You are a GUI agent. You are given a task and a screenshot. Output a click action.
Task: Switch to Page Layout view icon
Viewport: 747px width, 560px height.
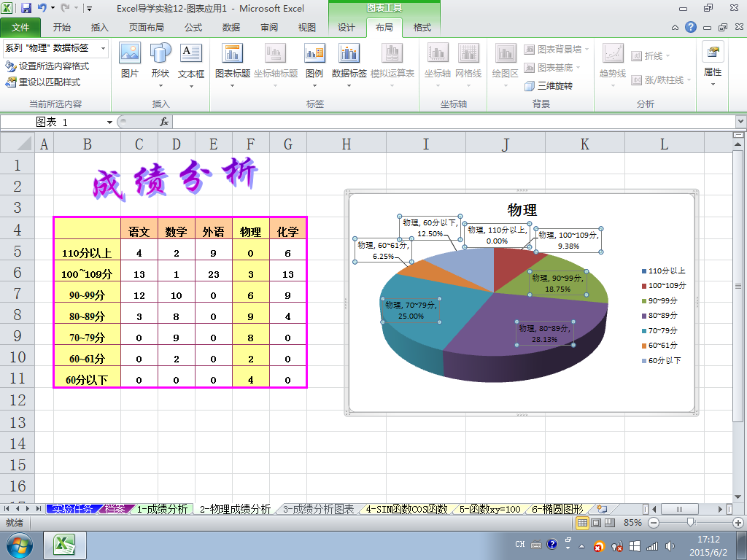pyautogui.click(x=596, y=522)
